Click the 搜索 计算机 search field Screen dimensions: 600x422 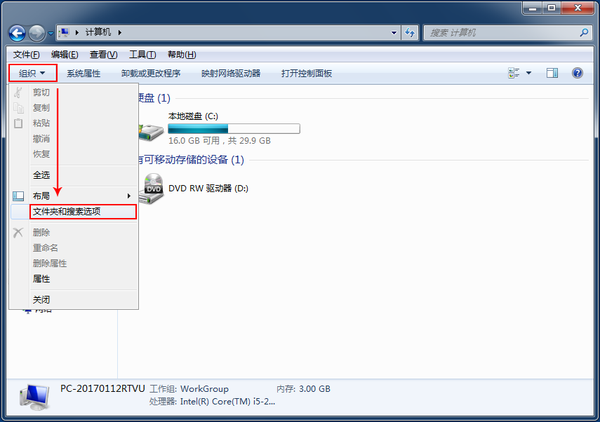click(501, 33)
